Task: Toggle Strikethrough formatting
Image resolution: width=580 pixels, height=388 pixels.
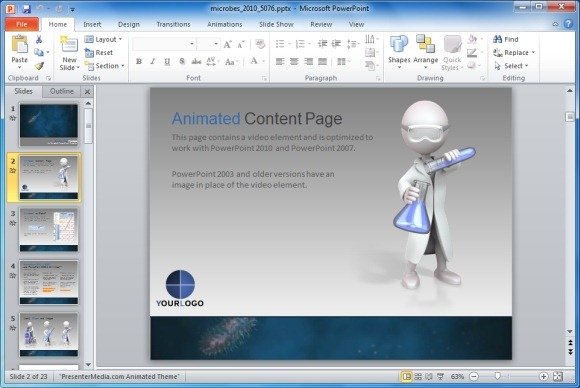Action: point(196,61)
